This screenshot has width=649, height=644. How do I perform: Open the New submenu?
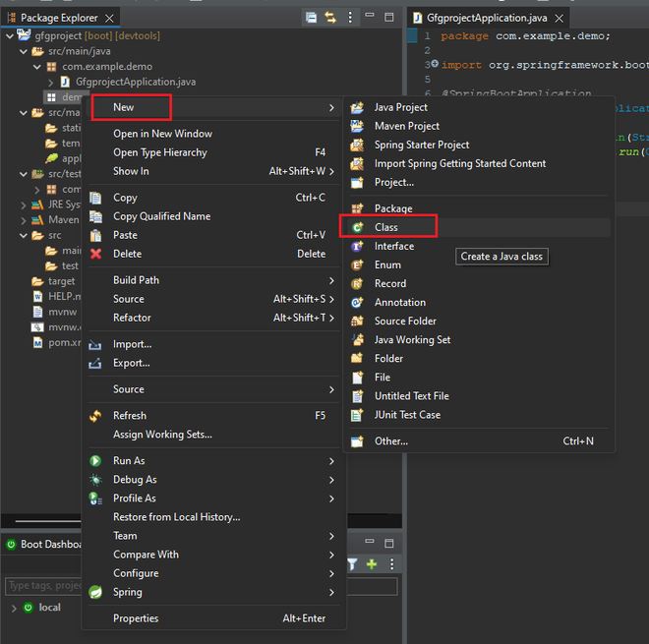click(x=213, y=107)
